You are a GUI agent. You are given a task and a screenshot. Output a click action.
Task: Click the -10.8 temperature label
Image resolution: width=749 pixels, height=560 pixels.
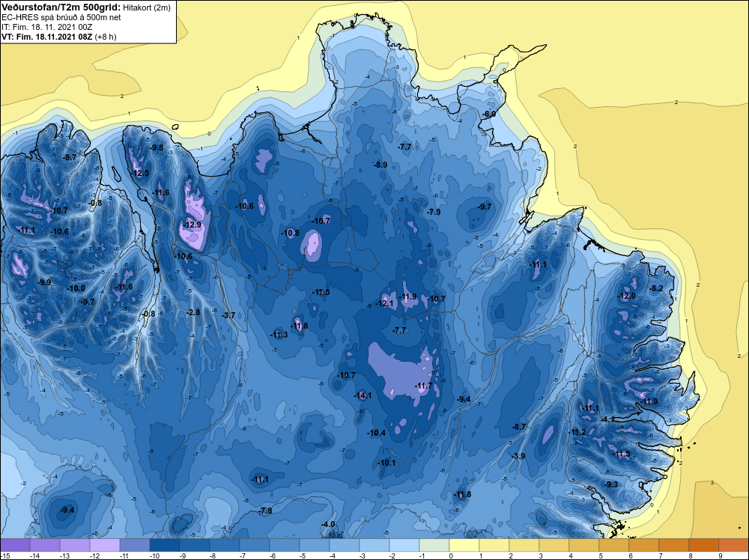(291, 233)
